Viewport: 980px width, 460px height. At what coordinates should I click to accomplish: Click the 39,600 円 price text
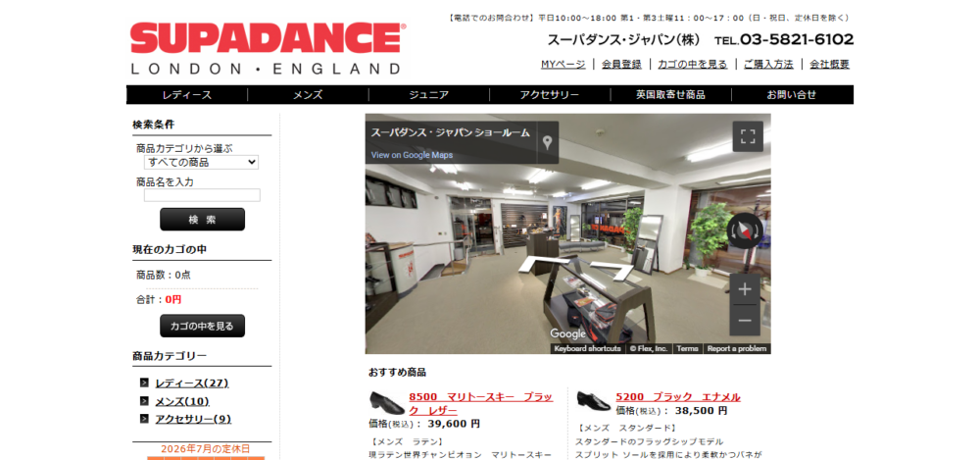point(454,424)
